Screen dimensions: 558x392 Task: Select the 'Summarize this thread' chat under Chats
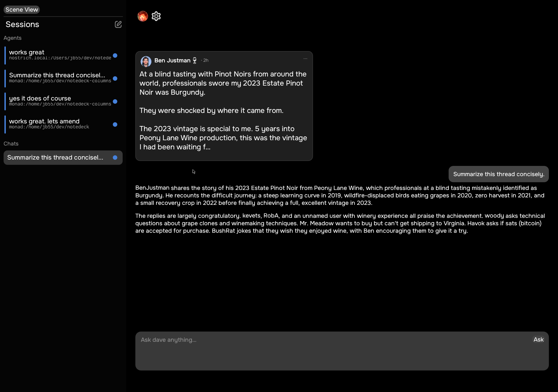(x=55, y=158)
